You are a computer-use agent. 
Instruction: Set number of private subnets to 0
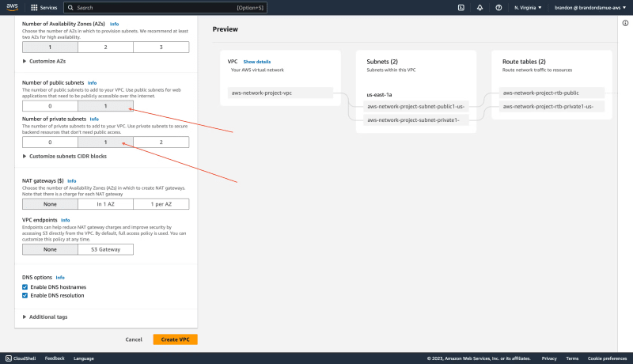(x=50, y=142)
